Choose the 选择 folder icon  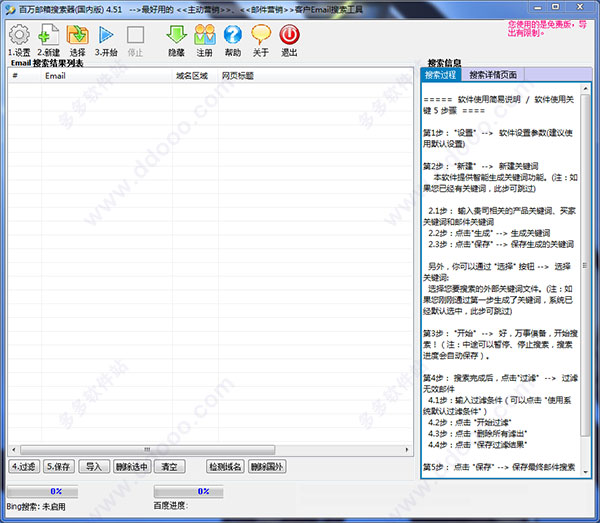coord(78,35)
